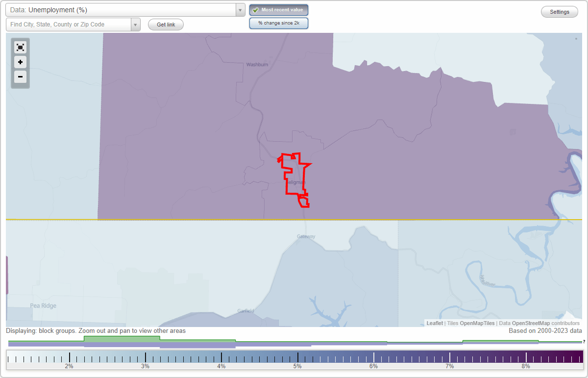This screenshot has width=588, height=378.
Task: Click the 6% mark on the legend
Action: (373, 366)
